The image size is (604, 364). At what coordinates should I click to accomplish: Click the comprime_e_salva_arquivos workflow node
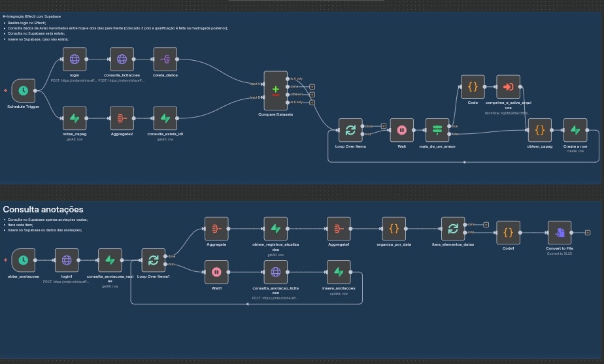coord(508,86)
